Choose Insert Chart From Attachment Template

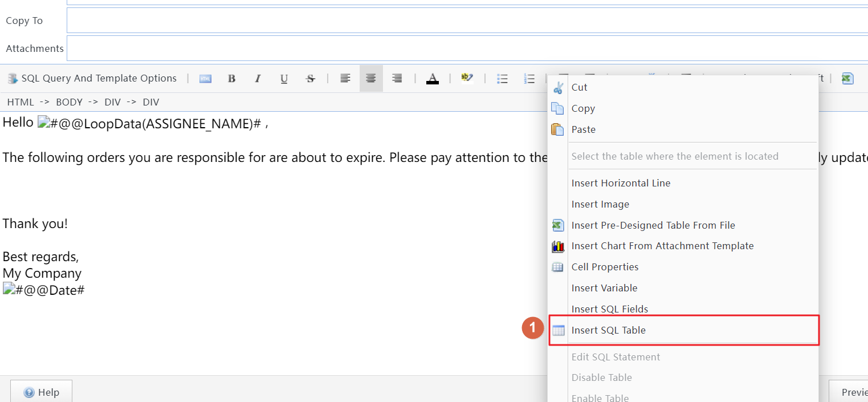coord(662,246)
